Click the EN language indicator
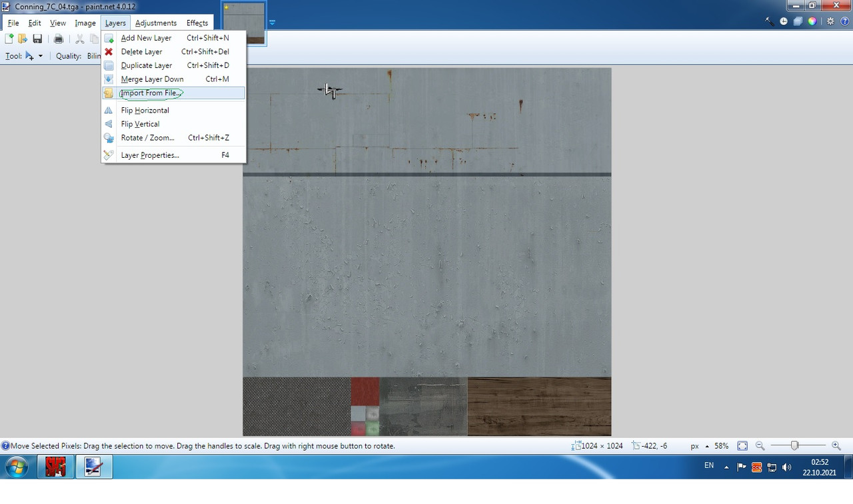The height and width of the screenshot is (504, 853). point(709,466)
